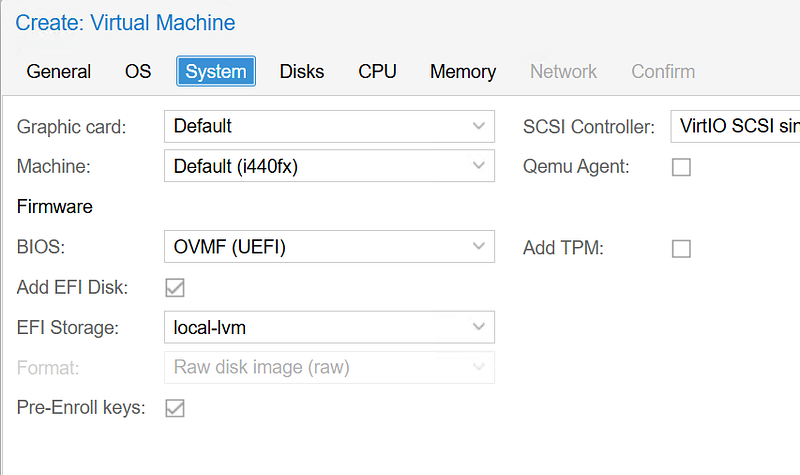Select the System tab
The height and width of the screenshot is (475, 800).
coord(216,72)
